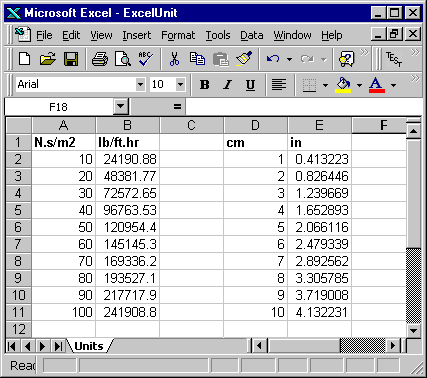
Task: Open the Name Box dropdown for F18
Action: (120, 107)
